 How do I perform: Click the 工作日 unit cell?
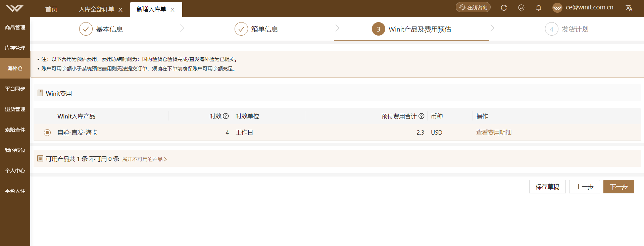[x=244, y=133]
